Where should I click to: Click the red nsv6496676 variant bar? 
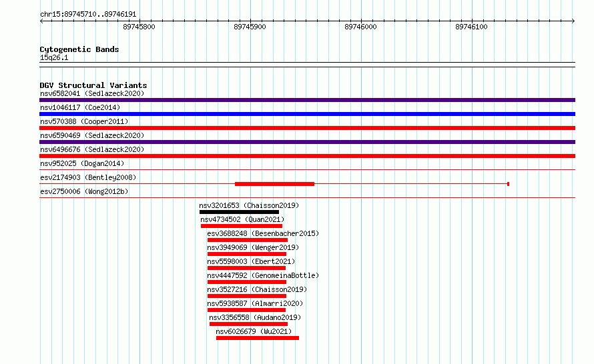pos(307,156)
